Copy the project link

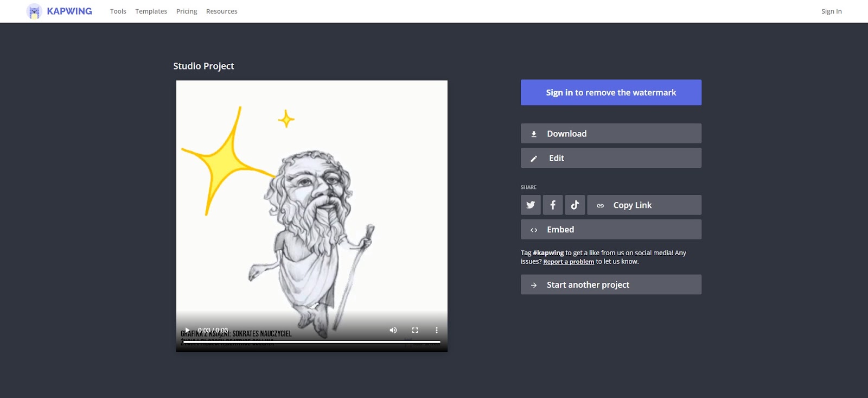(x=644, y=205)
